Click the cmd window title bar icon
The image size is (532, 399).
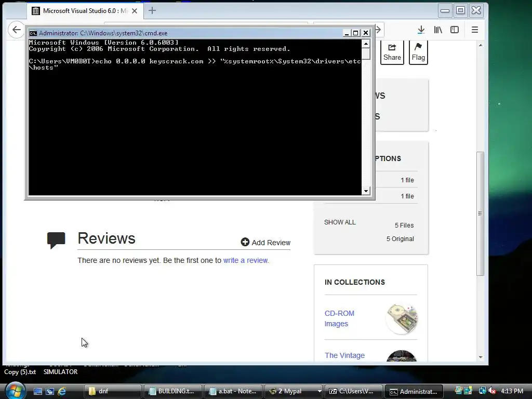pos(33,33)
